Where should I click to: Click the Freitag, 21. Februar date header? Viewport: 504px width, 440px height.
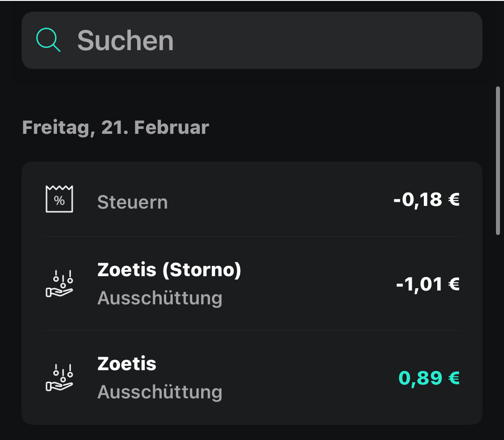(116, 128)
